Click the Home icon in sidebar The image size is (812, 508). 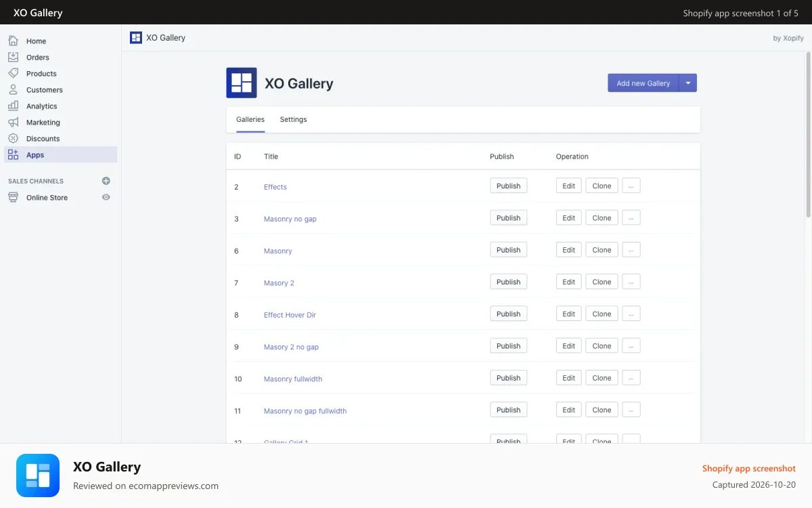[x=13, y=41]
